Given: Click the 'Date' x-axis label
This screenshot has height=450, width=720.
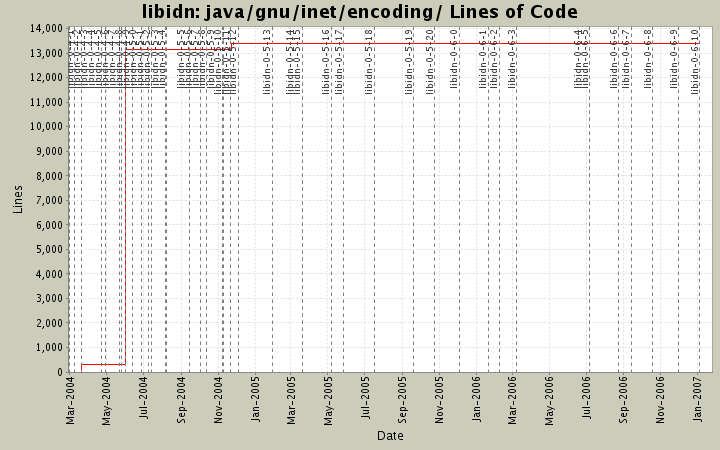Looking at the screenshot, I should point(390,436).
